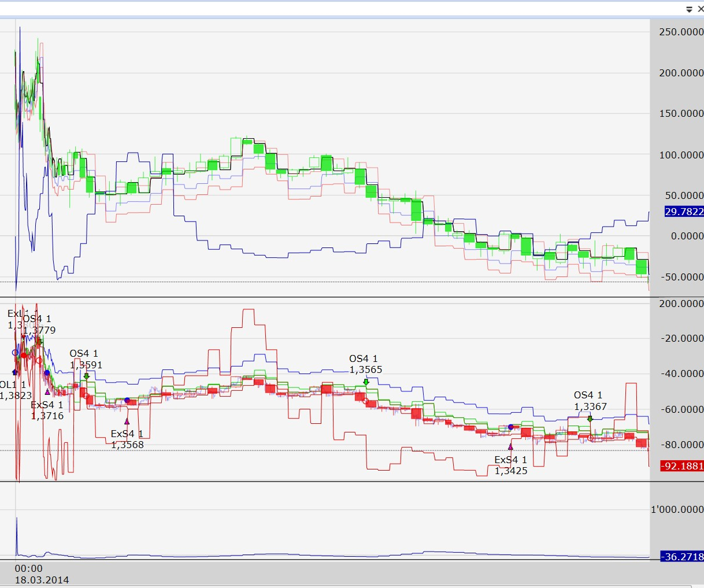Image resolution: width=704 pixels, height=588 pixels.
Task: Click blue dot marker above ExS4 1,3425
Action: tap(510, 427)
